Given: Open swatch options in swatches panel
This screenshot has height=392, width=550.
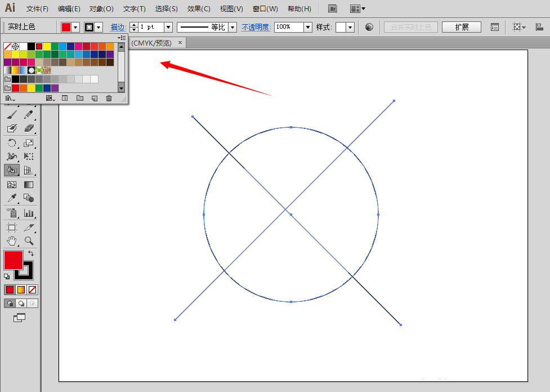Looking at the screenshot, I should (65, 98).
